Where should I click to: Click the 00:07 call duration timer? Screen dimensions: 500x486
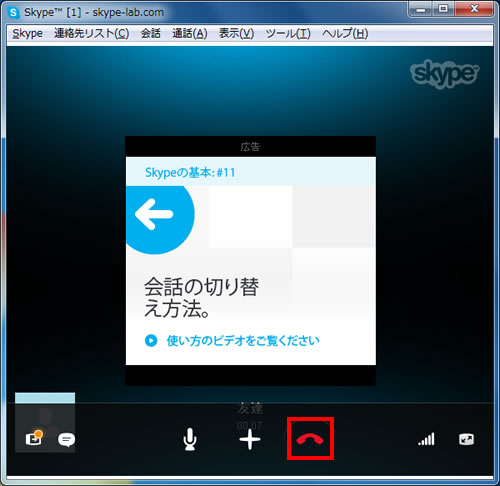tap(249, 426)
